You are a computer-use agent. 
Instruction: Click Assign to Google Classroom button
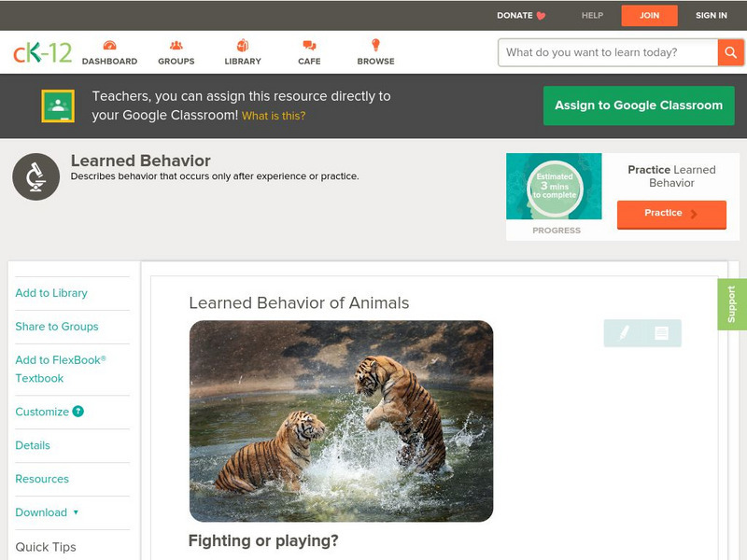[639, 105]
